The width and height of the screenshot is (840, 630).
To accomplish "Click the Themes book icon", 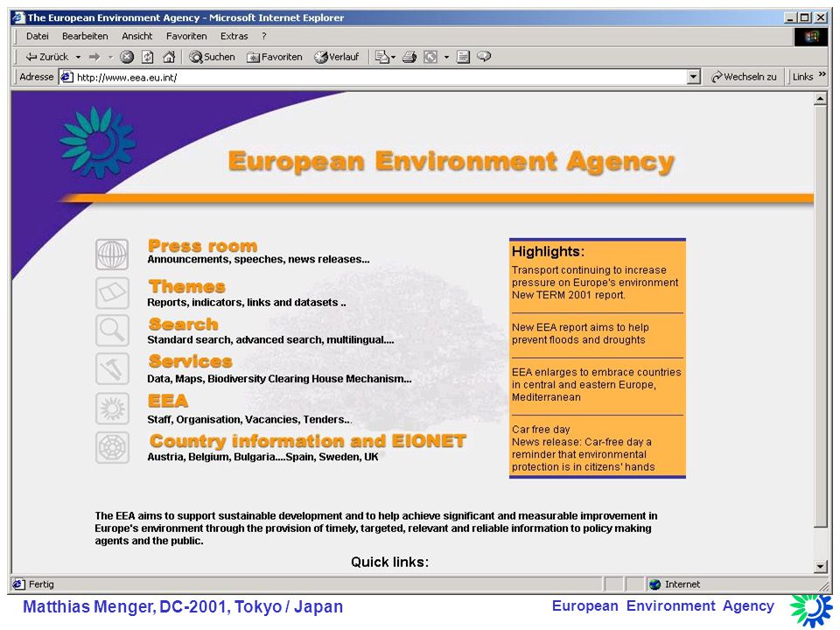I will pyautogui.click(x=112, y=292).
